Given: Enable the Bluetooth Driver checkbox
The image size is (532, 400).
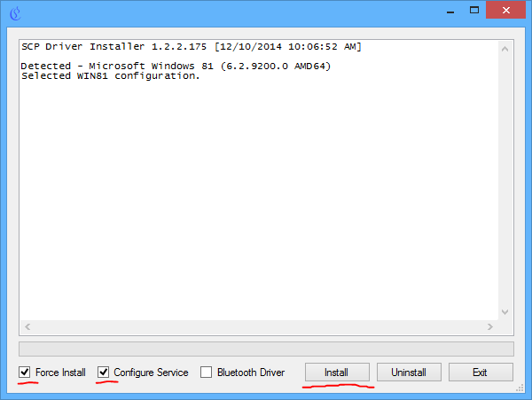Looking at the screenshot, I should [206, 373].
